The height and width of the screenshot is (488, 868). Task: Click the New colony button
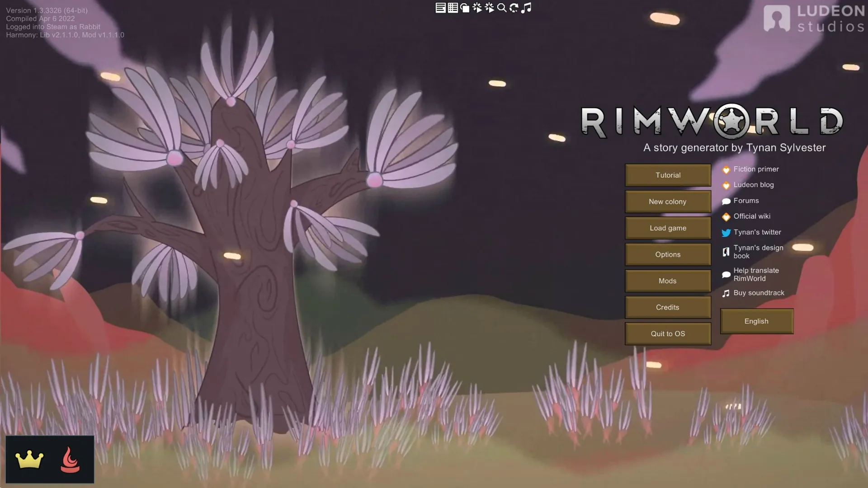(668, 202)
